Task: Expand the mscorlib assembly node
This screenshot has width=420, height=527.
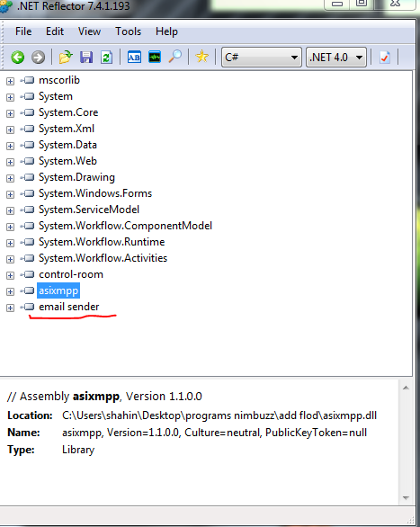Action: pos(11,81)
